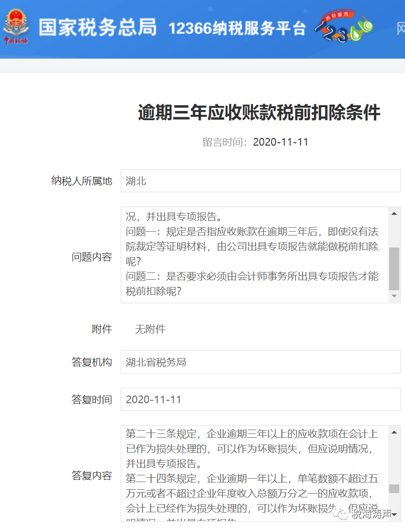Click the up arrow of 问题内容 scrollbar

coord(394,213)
